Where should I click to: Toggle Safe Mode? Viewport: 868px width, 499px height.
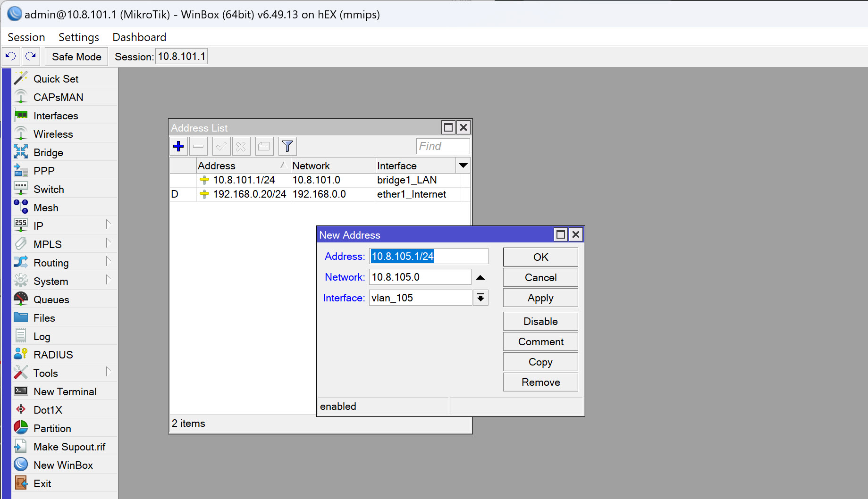point(76,56)
